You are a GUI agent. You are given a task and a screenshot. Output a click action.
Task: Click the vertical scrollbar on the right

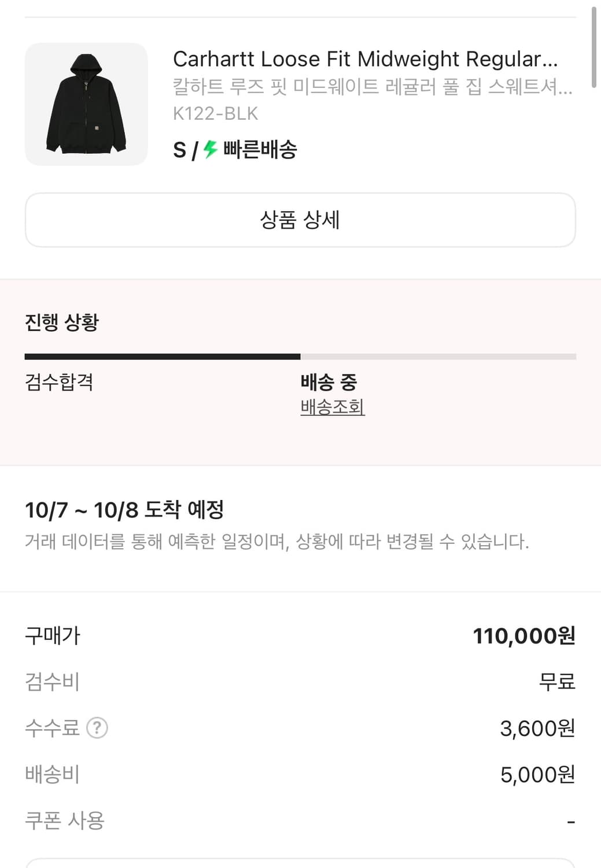click(593, 46)
